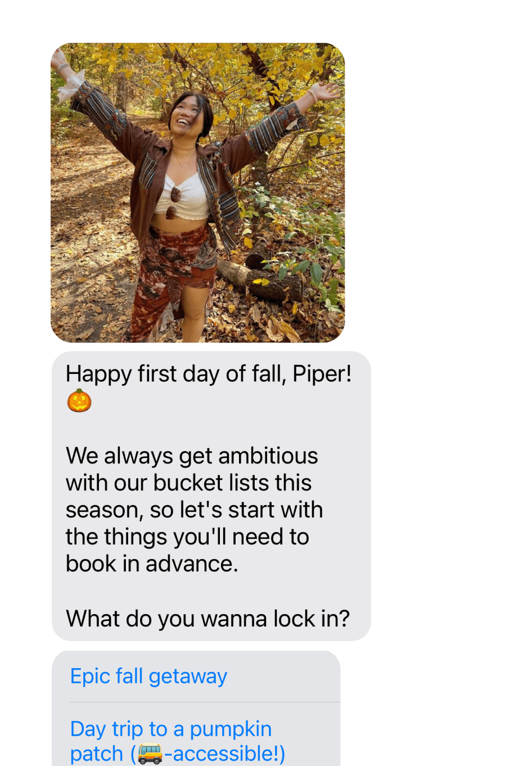Screen dimensions: 532x766
Task: Click the "We always get ambitious" line
Action: [192, 456]
